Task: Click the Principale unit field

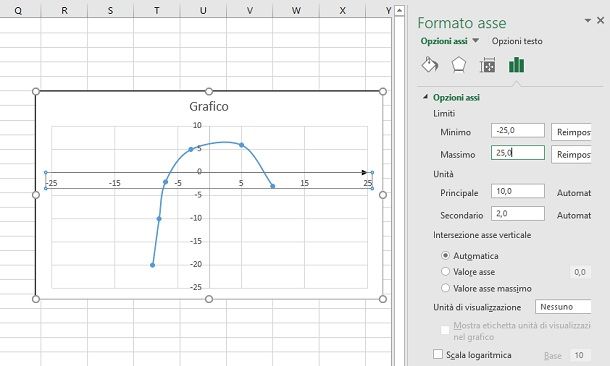Action: 518,191
